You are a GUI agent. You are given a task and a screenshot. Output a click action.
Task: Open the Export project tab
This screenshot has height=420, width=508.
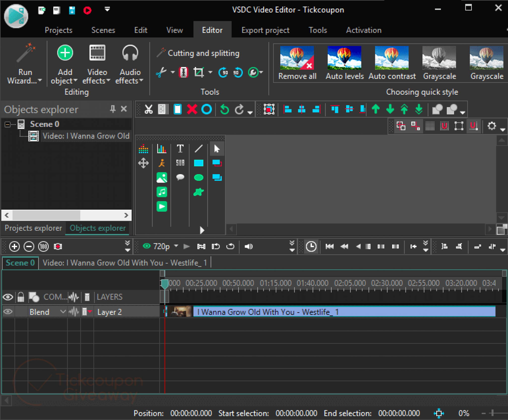pos(265,30)
